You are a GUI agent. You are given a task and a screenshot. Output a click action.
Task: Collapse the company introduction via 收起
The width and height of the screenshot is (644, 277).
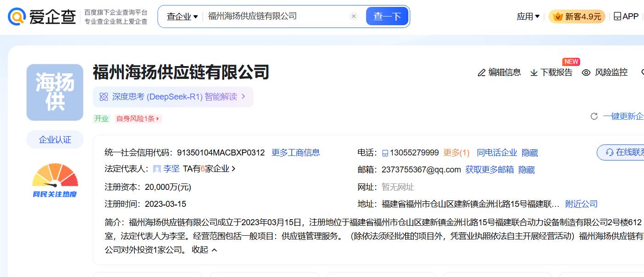(204, 249)
